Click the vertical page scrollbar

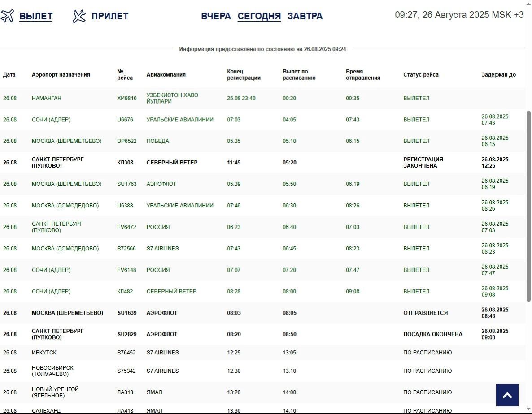(528, 206)
